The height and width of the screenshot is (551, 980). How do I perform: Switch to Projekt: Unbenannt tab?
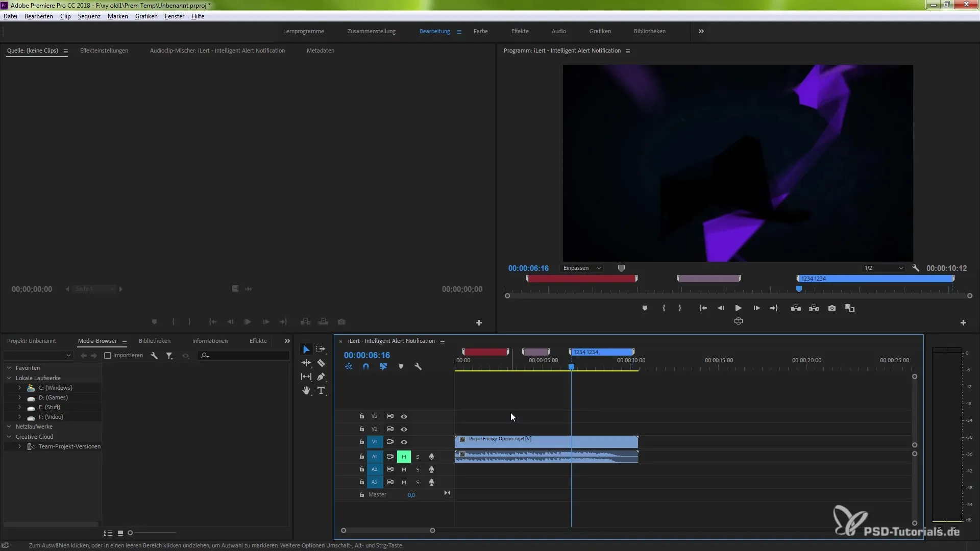coord(32,341)
